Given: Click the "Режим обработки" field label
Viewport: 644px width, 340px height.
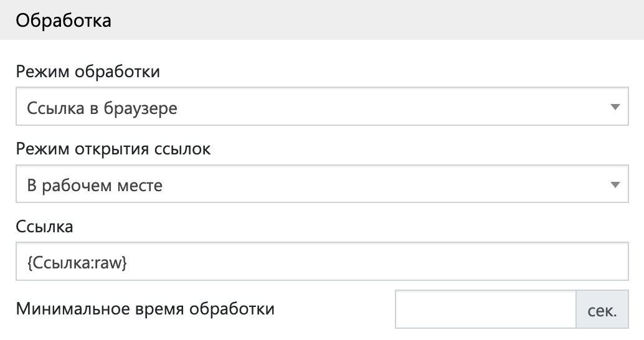Looking at the screenshot, I should coord(88,72).
